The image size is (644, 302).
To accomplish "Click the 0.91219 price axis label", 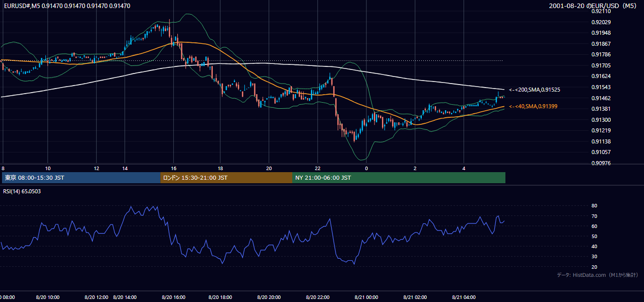I will click(x=602, y=130).
